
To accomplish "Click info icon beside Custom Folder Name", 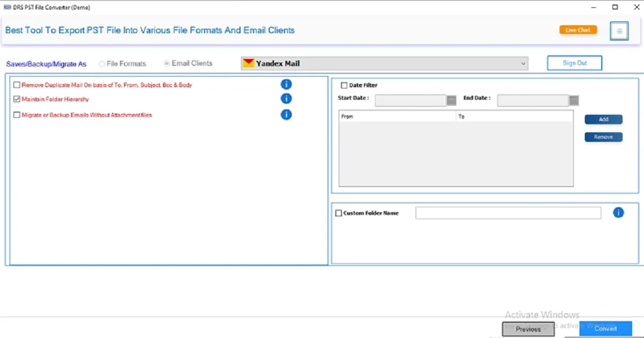I will (618, 212).
